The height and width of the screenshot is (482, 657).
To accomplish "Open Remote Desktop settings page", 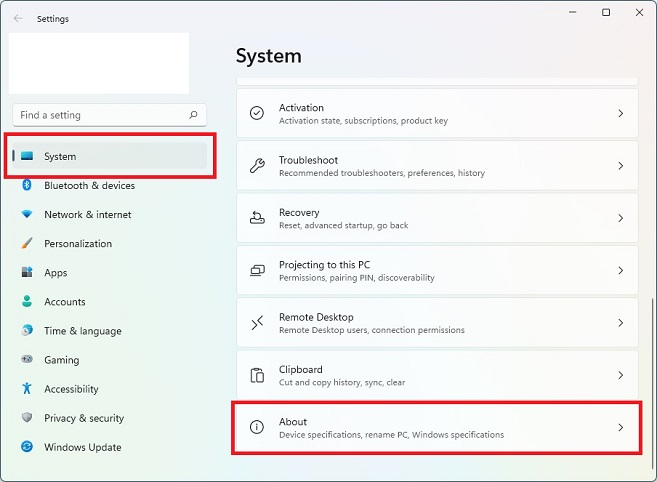I will pyautogui.click(x=437, y=323).
